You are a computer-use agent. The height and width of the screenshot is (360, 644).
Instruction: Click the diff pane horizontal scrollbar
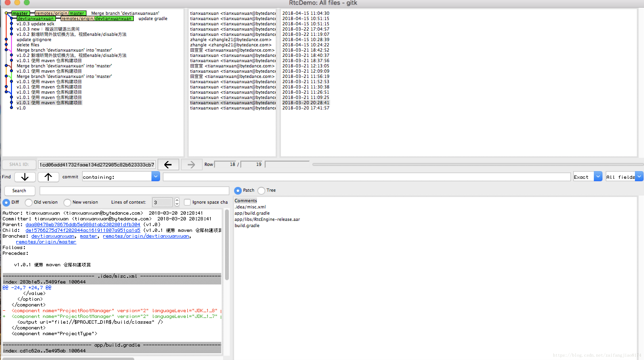point(68,358)
